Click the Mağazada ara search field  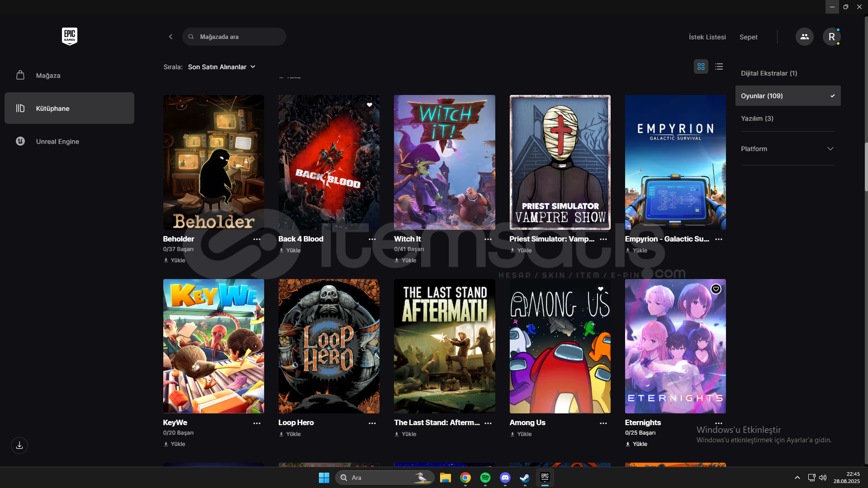234,37
